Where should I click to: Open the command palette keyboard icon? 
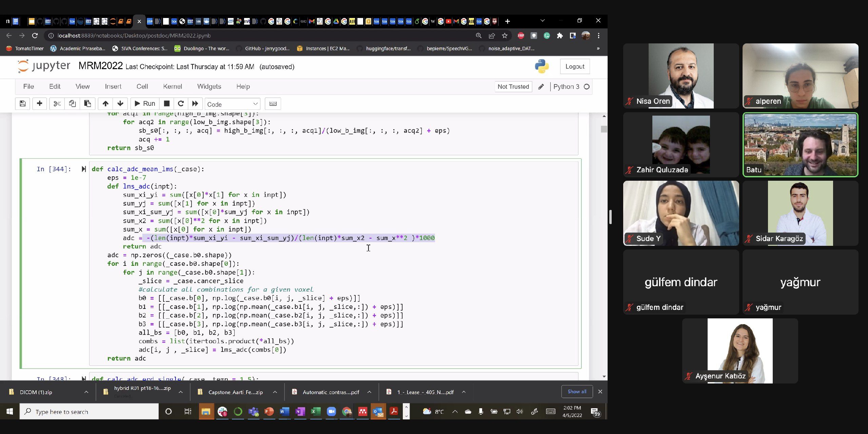tap(273, 104)
